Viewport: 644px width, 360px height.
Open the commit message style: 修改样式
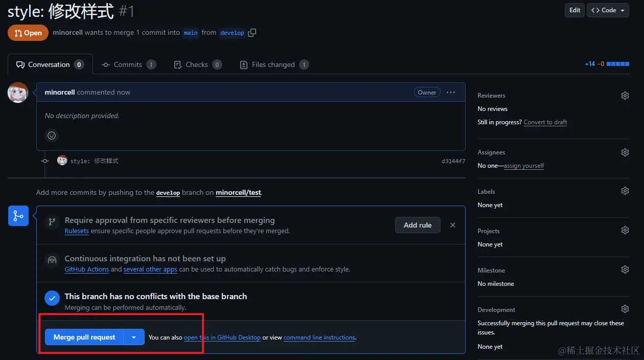tap(94, 161)
